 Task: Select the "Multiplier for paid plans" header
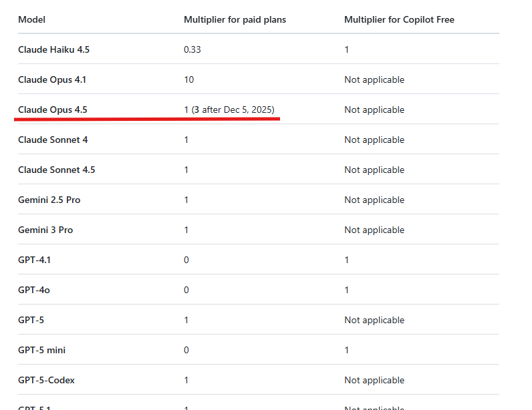coord(235,19)
